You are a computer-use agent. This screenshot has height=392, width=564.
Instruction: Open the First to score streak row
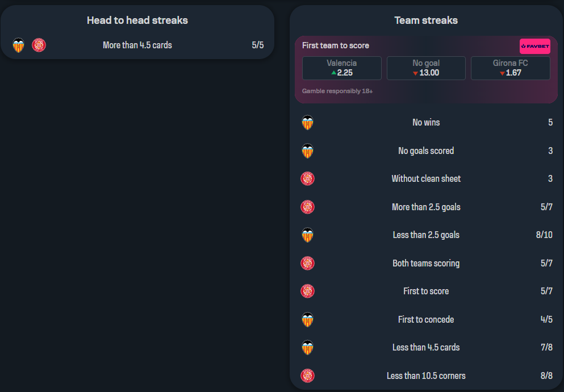point(426,291)
